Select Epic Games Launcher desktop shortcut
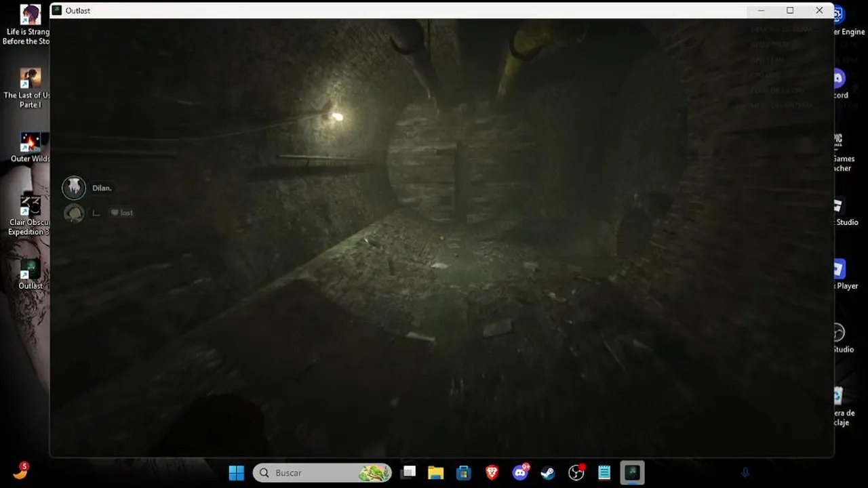 tap(844, 151)
